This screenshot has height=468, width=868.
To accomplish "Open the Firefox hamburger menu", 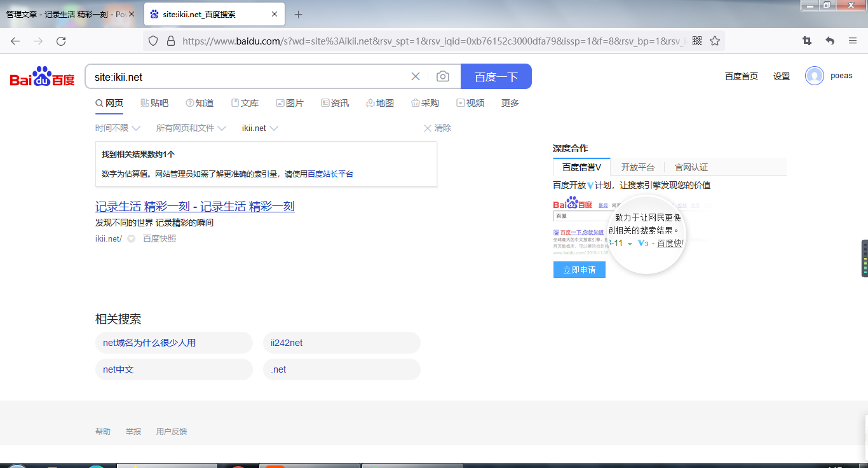I will coord(853,41).
